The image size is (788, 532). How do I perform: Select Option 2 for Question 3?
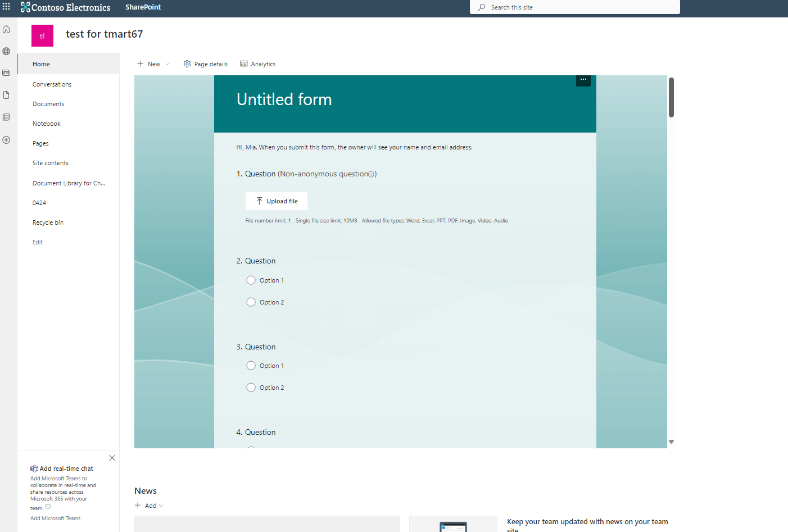click(x=251, y=388)
